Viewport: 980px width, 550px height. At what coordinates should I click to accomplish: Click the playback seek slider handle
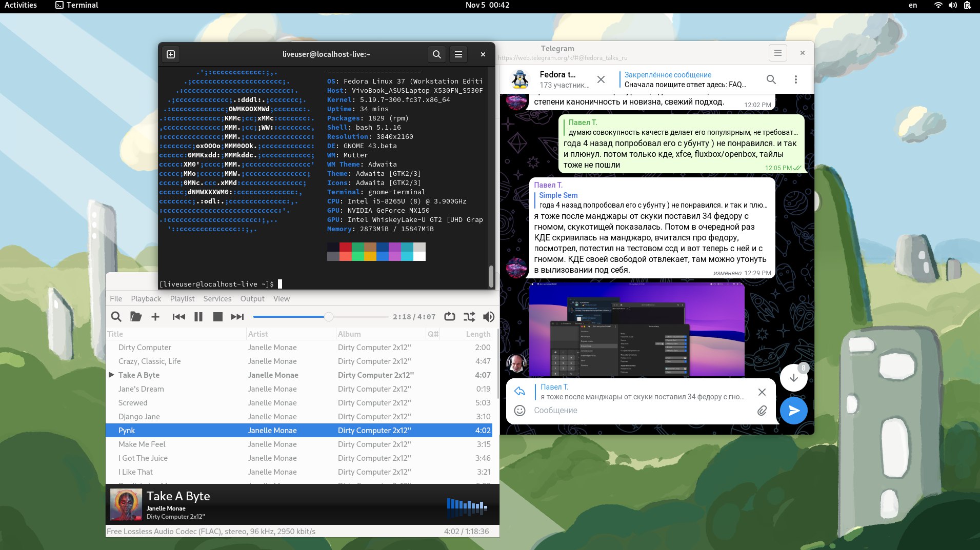click(329, 317)
